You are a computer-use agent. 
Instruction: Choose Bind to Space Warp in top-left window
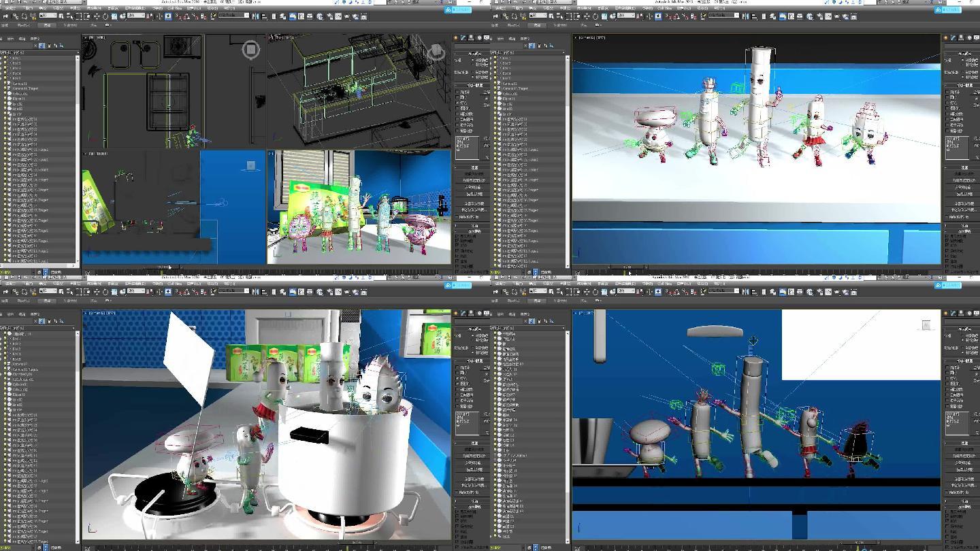(33, 16)
